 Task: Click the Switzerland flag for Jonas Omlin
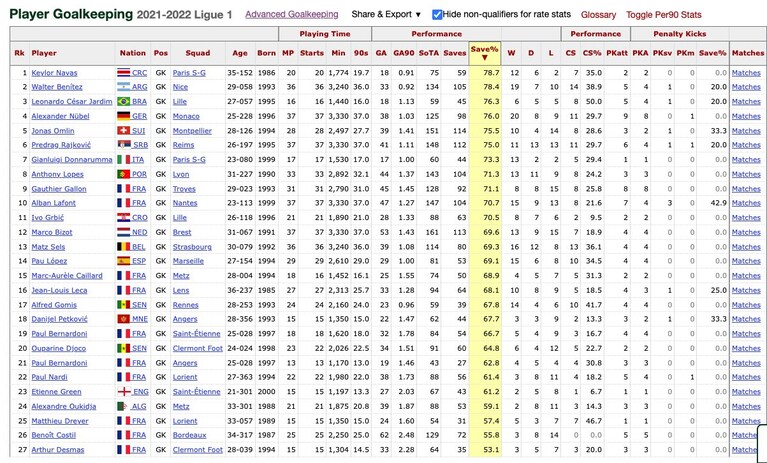point(123,131)
